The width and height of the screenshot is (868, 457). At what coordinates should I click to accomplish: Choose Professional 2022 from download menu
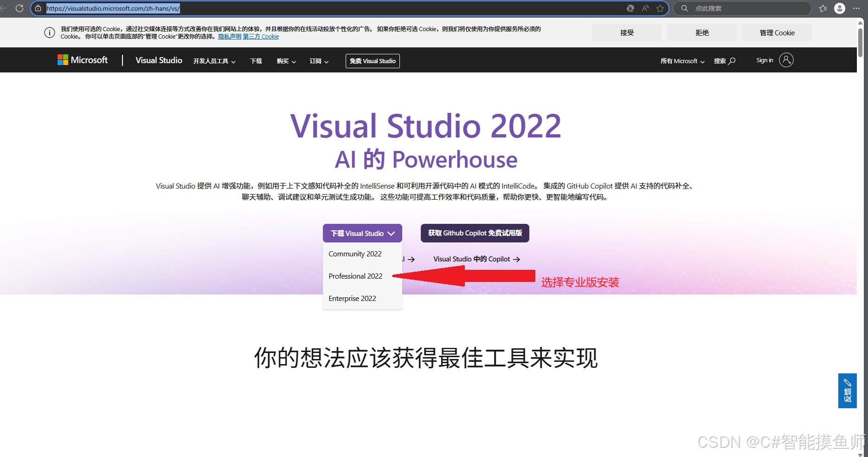(x=355, y=276)
